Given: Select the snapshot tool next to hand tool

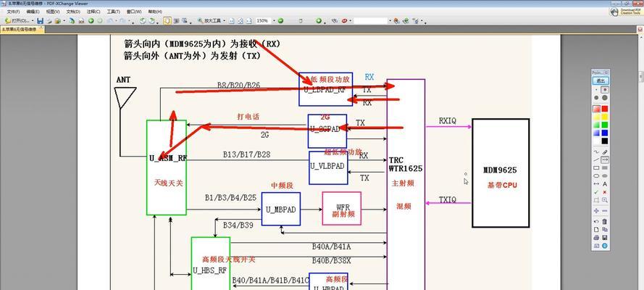Looking at the screenshot, I should [176, 20].
